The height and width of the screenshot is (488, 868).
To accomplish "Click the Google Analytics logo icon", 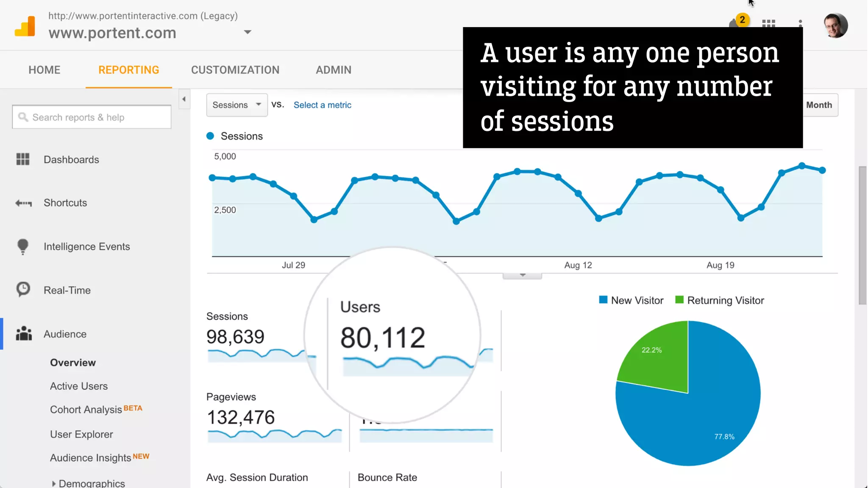I will (x=25, y=26).
